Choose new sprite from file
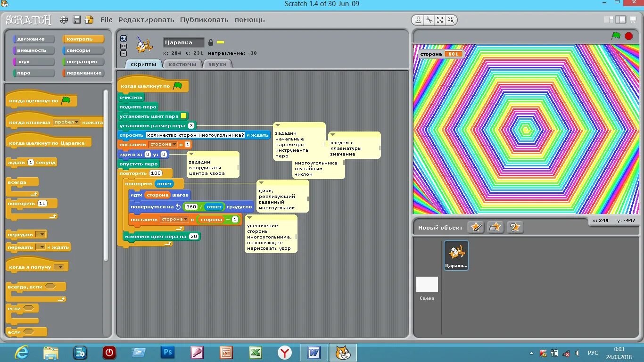The width and height of the screenshot is (644, 362). tap(495, 227)
